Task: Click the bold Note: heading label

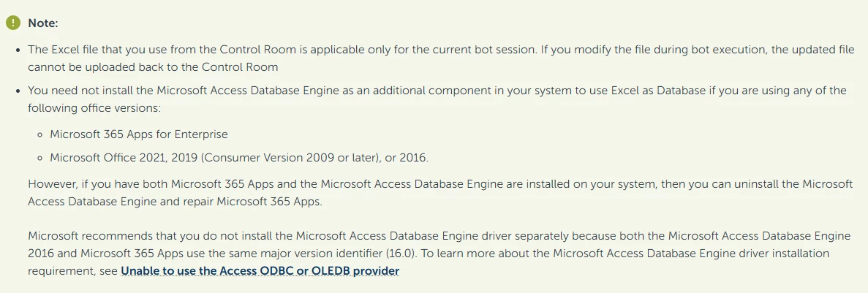Action: click(43, 23)
